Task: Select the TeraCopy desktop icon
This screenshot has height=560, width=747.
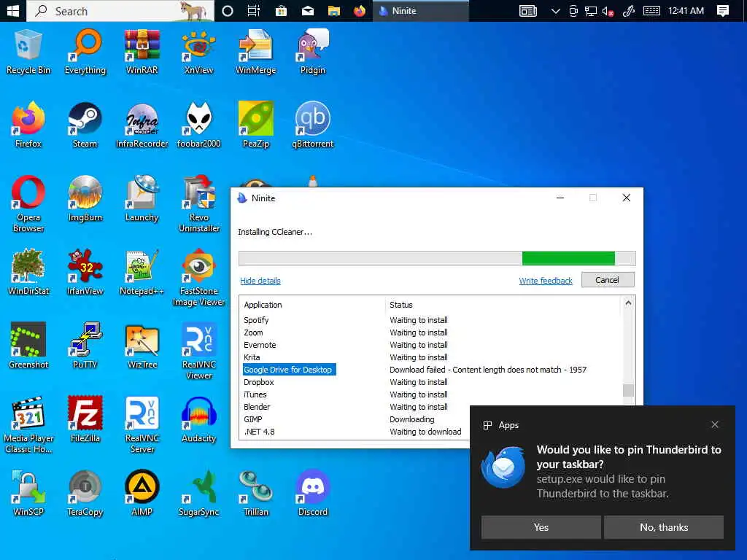Action: tap(85, 494)
